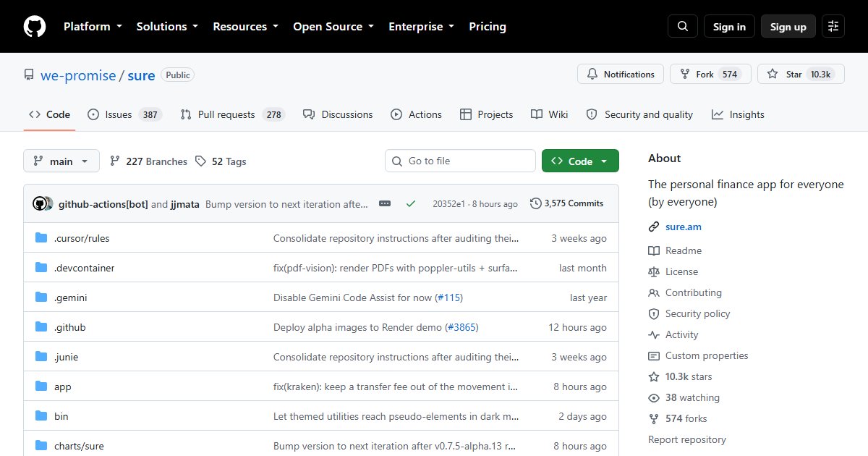
Task: Click the folder icon for the .devcontainer row
Action: [x=41, y=268]
